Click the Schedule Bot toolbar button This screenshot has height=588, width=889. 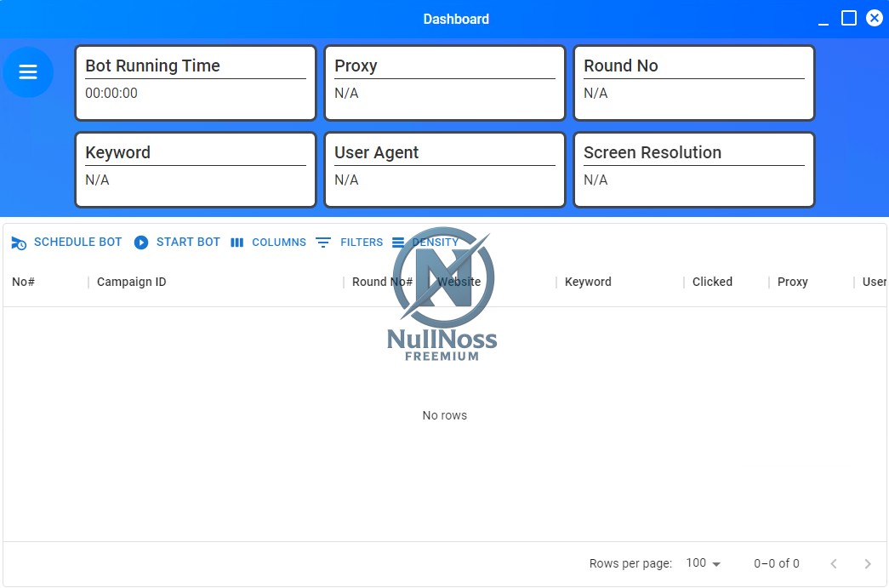pos(67,243)
